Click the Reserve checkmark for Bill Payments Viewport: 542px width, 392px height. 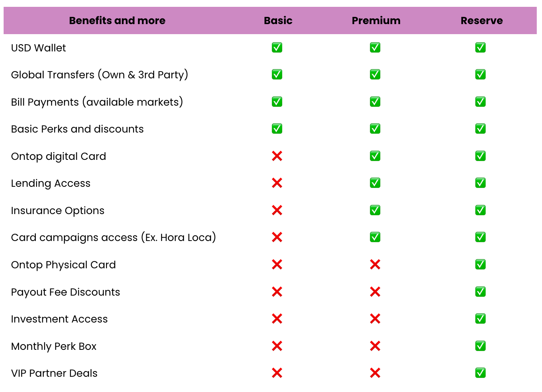(x=480, y=102)
